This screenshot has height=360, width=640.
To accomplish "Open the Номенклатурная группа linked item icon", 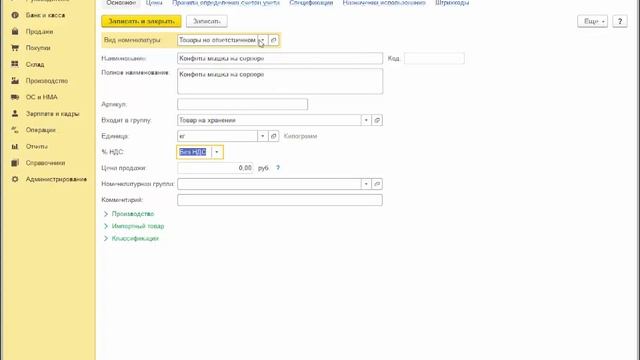I will point(377,184).
